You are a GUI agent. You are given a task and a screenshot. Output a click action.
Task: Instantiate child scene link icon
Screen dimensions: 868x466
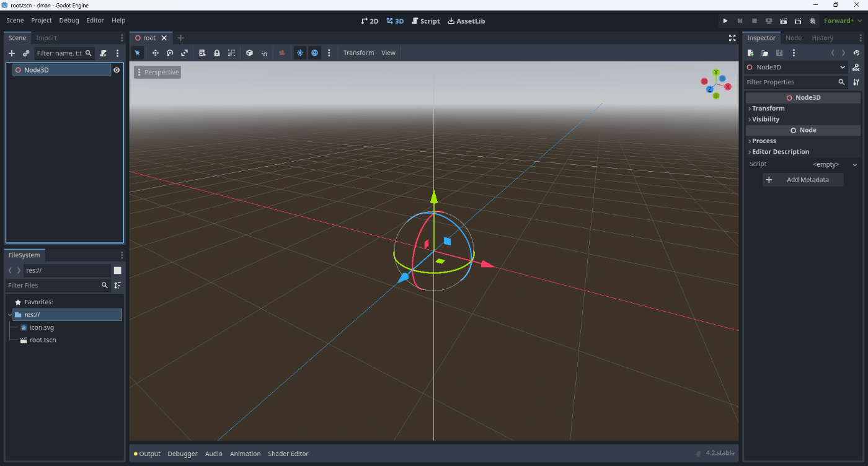pyautogui.click(x=26, y=53)
